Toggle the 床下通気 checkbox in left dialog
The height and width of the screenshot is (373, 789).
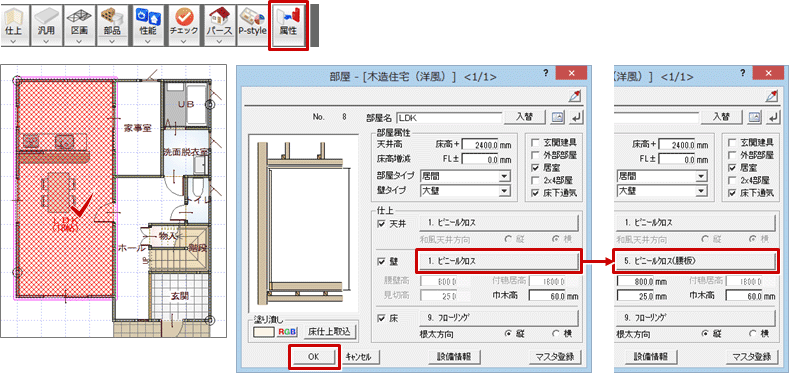tap(535, 192)
